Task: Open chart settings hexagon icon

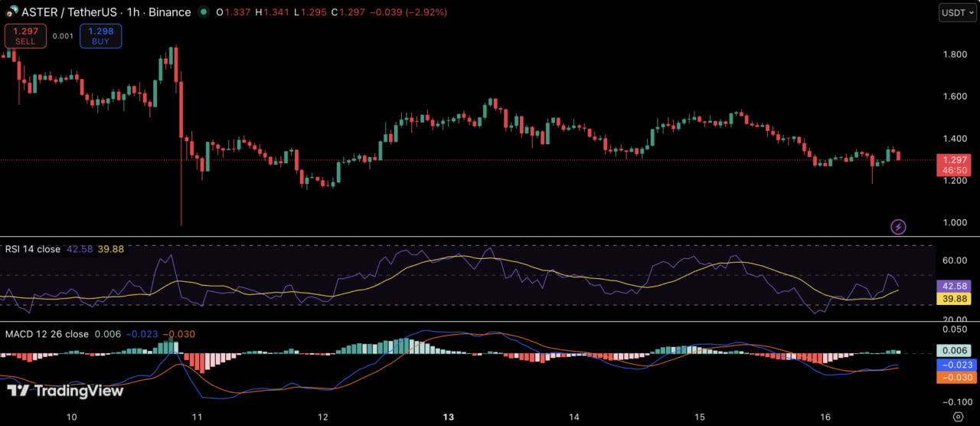Action: coord(957,417)
